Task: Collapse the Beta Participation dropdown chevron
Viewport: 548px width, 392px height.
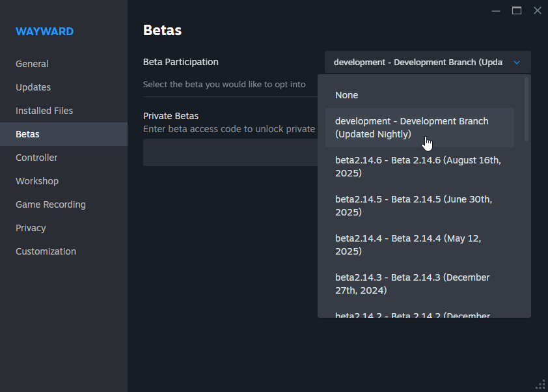Action: 517,63
